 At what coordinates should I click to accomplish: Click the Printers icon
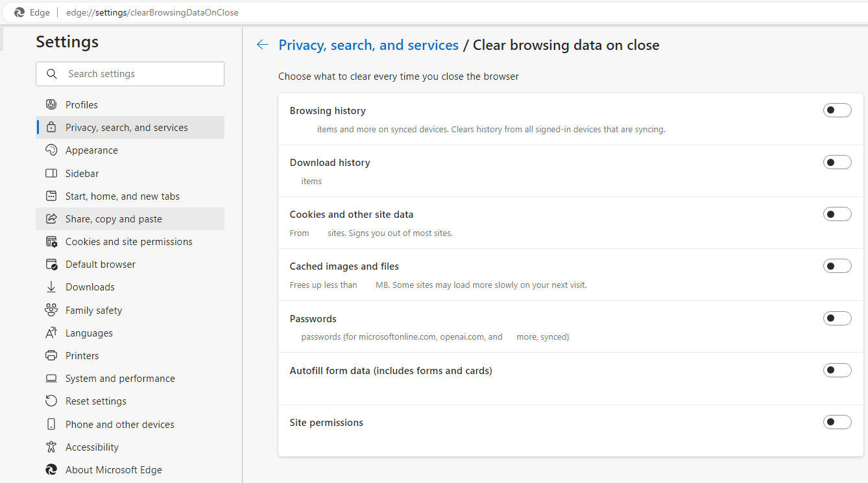pos(51,355)
